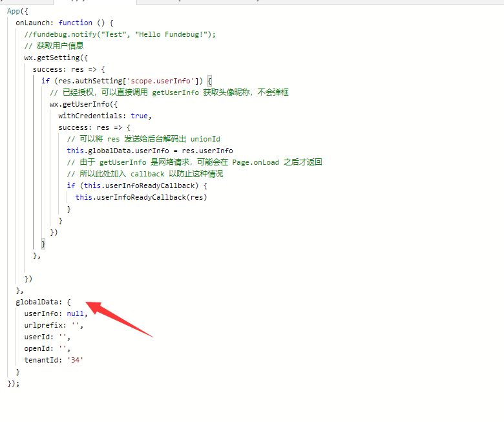
Task: Click 'Page.onLoad' in the comment
Action: tap(255, 162)
